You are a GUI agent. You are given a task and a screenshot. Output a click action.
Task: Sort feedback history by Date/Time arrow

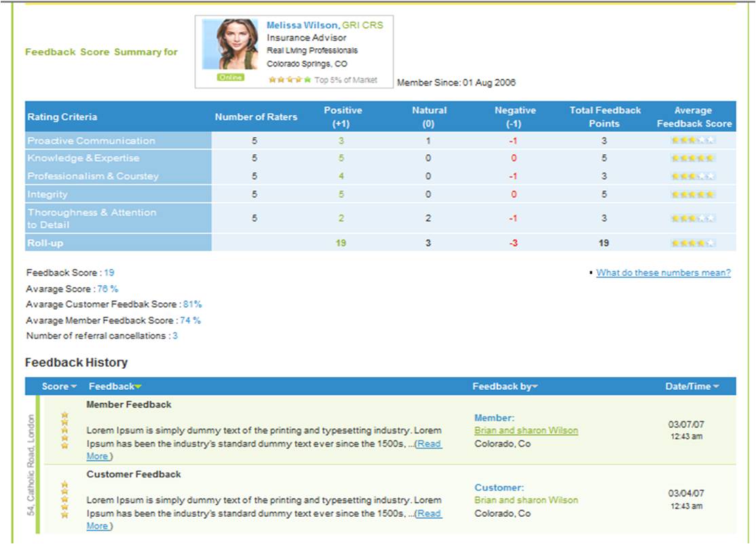coord(716,386)
